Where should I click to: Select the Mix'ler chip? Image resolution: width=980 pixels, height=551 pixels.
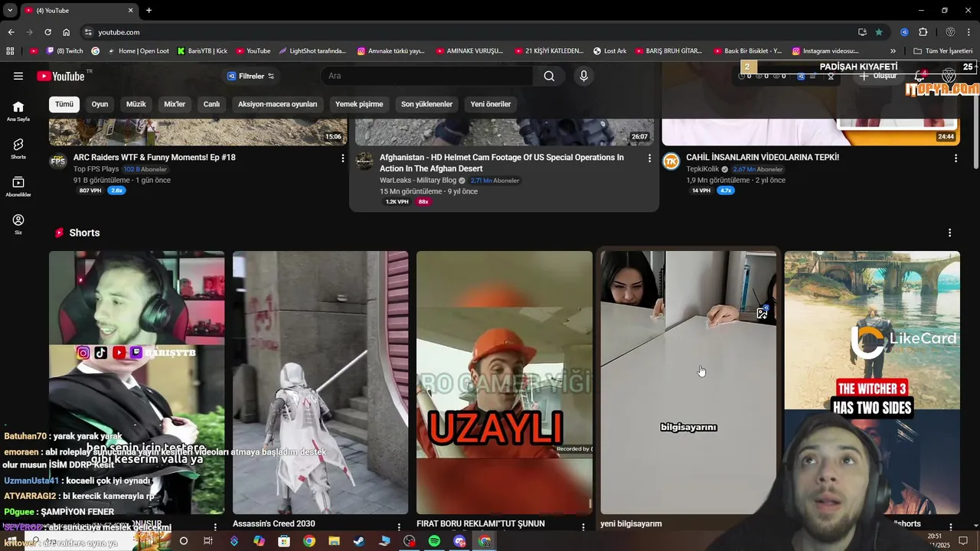[x=175, y=104]
